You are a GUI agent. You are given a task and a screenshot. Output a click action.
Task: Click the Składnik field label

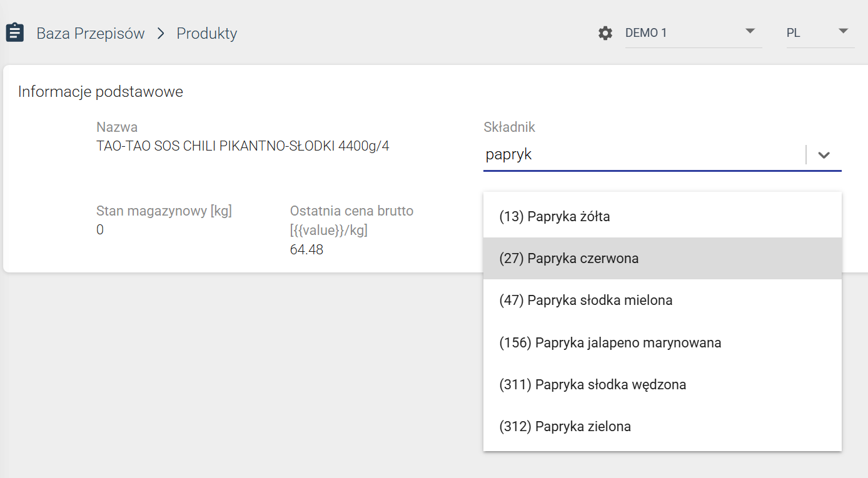point(510,127)
